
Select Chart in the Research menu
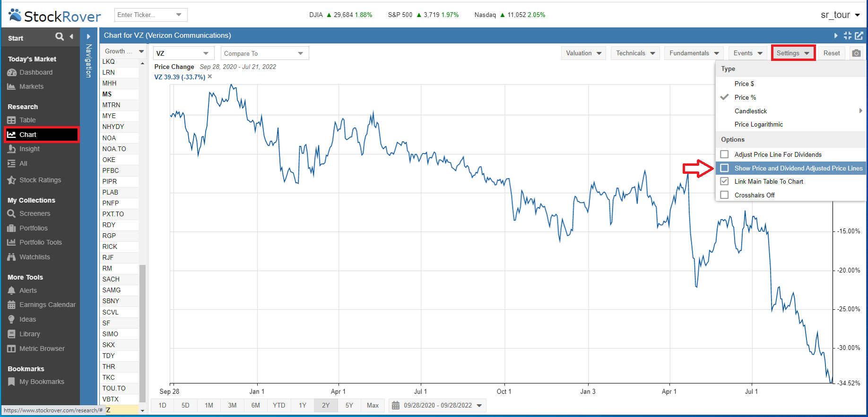pyautogui.click(x=42, y=135)
